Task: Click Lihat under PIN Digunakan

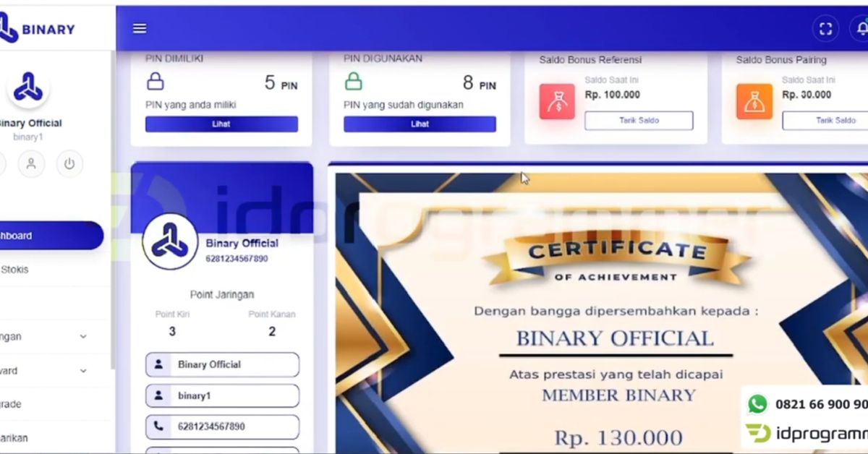Action: click(x=420, y=124)
